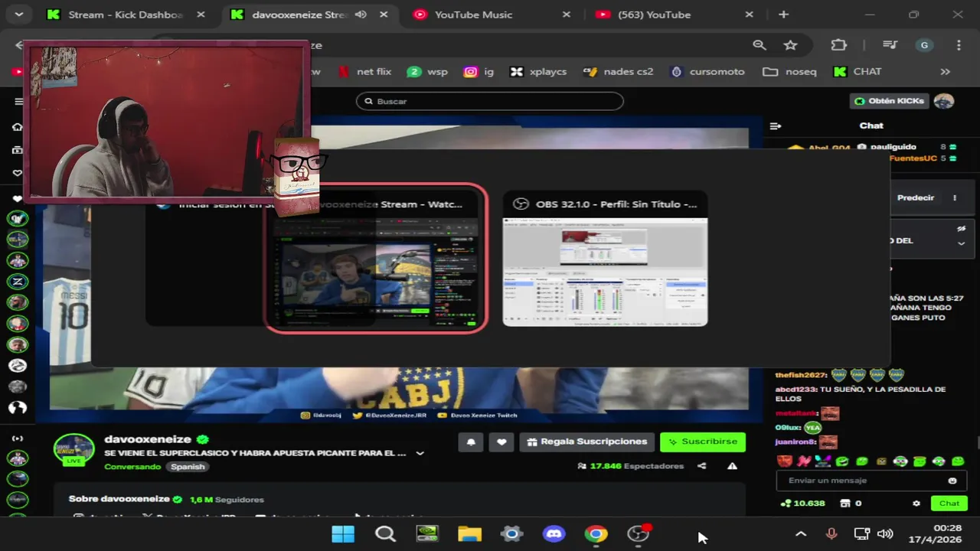Click the Obtén KICKs button

(x=890, y=101)
